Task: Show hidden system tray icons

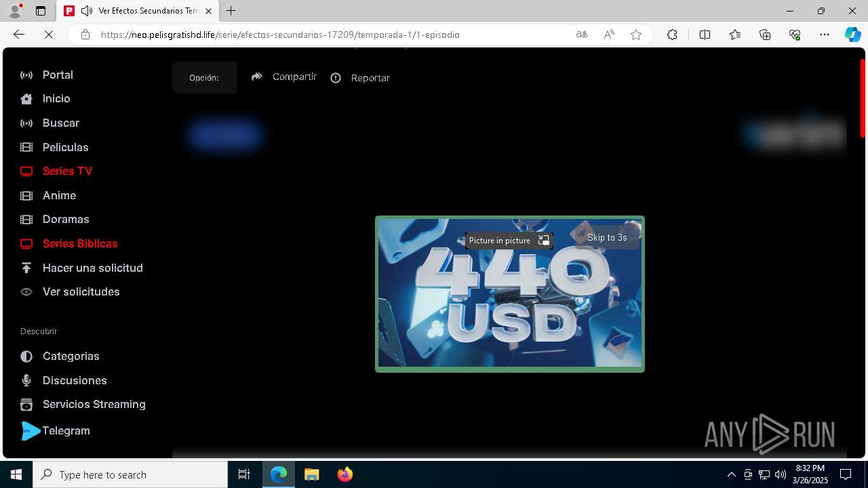Action: coord(731,474)
